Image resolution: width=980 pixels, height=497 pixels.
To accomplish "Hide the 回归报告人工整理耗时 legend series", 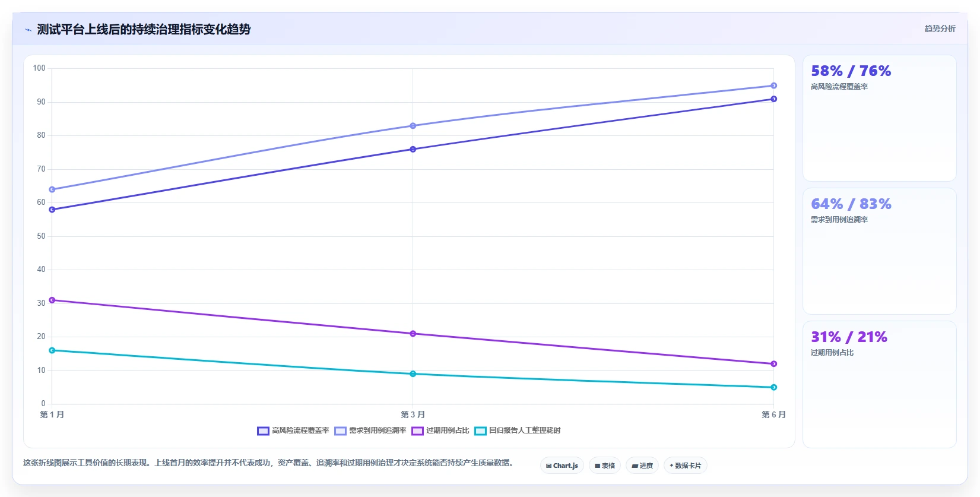I will click(518, 430).
